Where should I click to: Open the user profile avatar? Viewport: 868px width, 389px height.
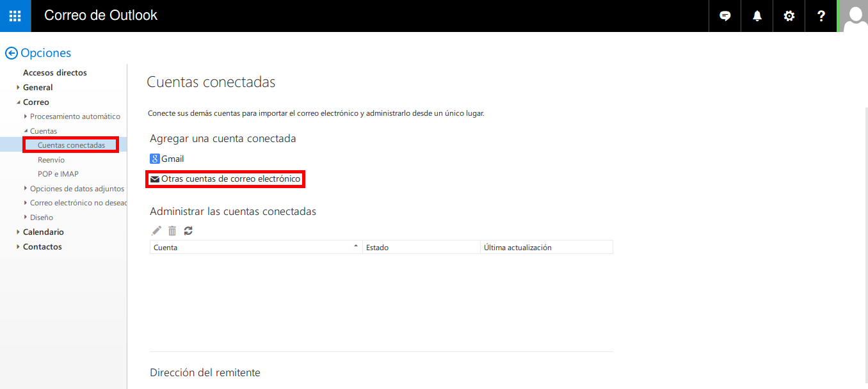pyautogui.click(x=854, y=16)
